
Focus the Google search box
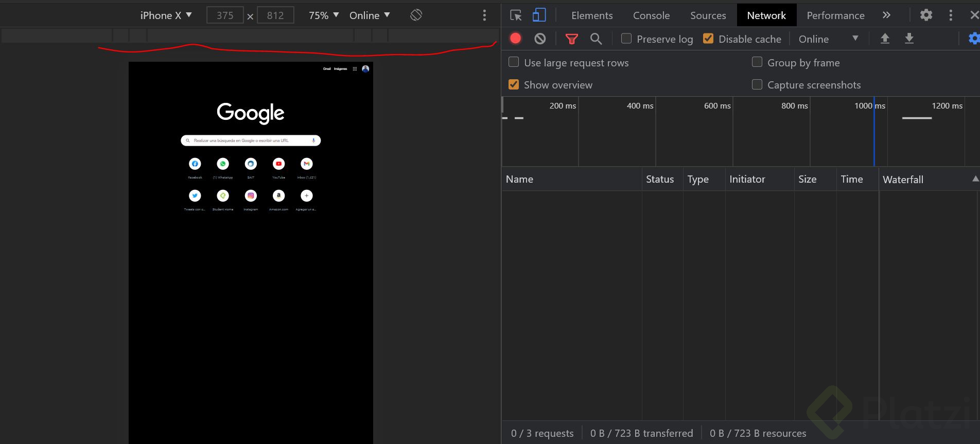pos(251,140)
